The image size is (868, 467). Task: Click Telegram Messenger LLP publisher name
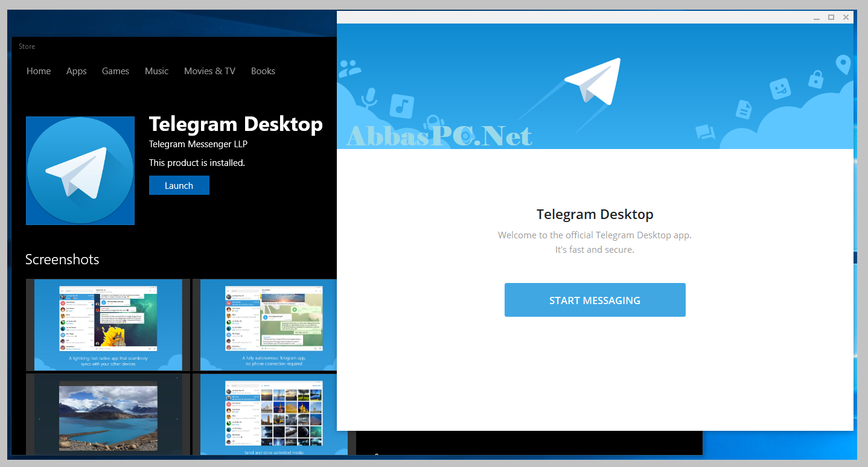198,144
